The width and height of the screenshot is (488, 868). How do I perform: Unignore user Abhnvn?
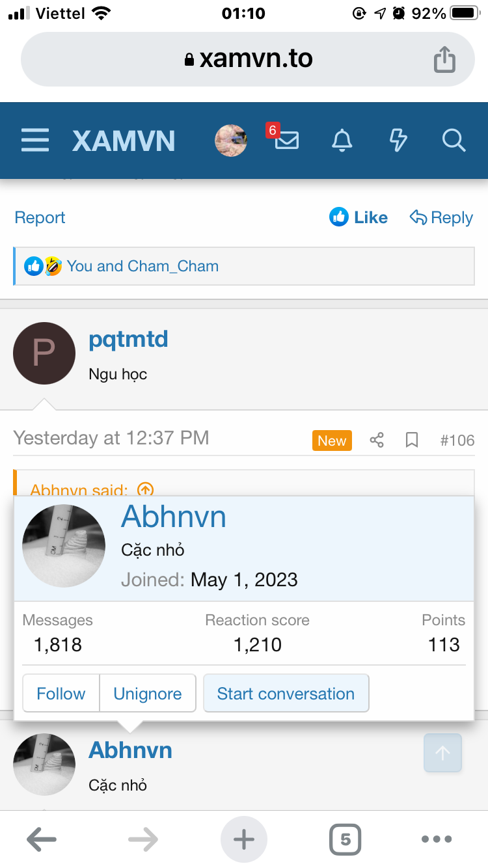148,694
